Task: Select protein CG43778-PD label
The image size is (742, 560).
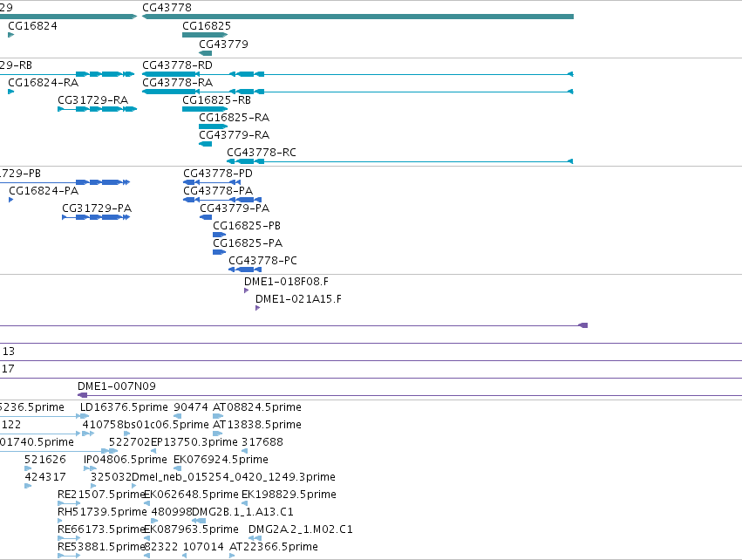Action: point(218,174)
